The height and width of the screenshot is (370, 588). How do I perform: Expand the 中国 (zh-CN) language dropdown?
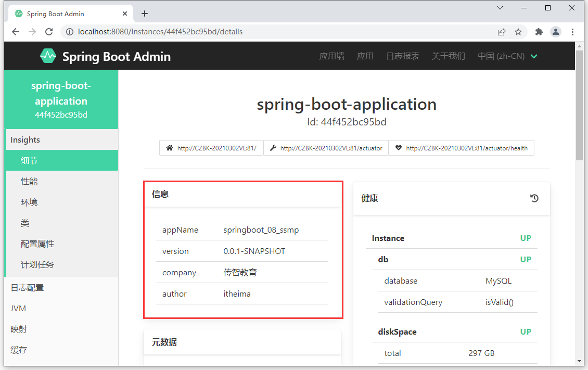(x=507, y=56)
